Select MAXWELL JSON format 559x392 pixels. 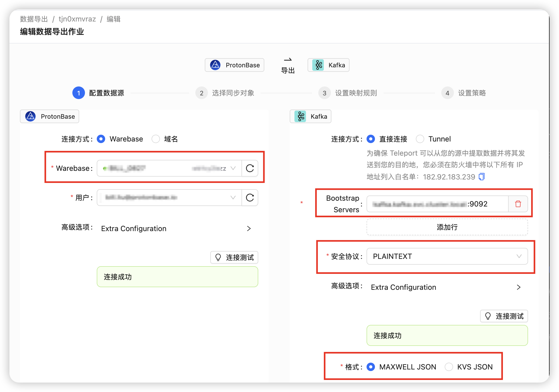(371, 367)
